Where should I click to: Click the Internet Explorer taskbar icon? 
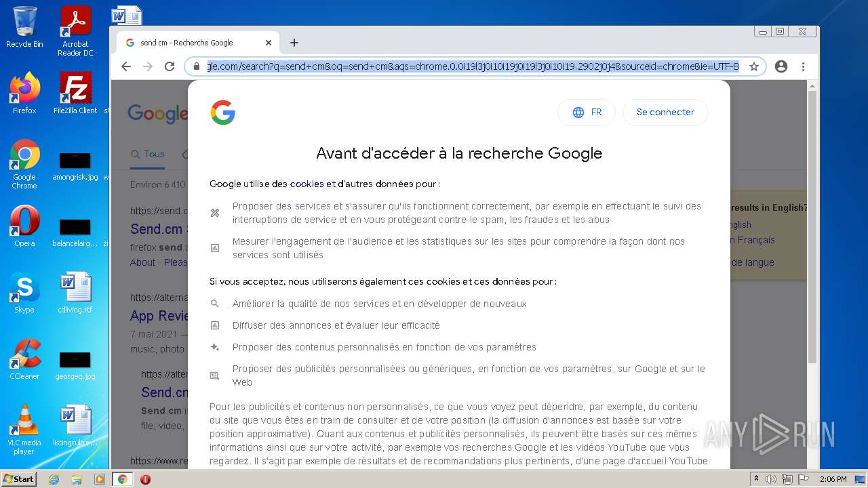[54, 479]
